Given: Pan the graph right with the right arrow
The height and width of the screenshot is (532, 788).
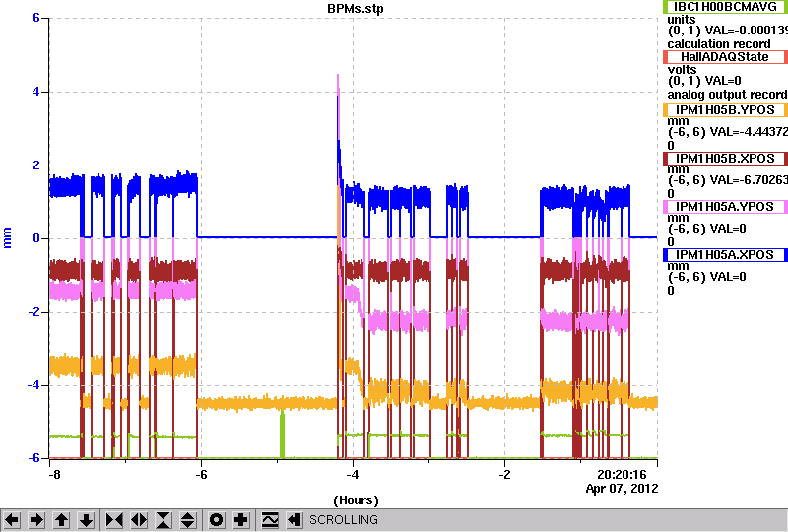Looking at the screenshot, I should 36,520.
